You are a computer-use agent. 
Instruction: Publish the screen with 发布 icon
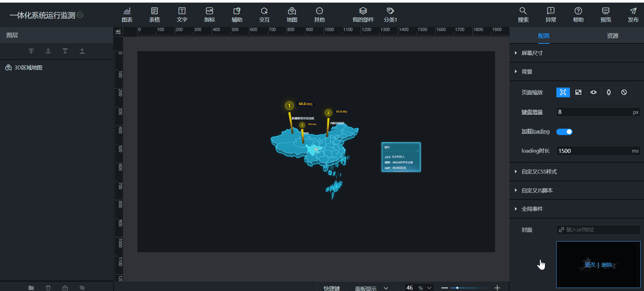click(x=633, y=15)
